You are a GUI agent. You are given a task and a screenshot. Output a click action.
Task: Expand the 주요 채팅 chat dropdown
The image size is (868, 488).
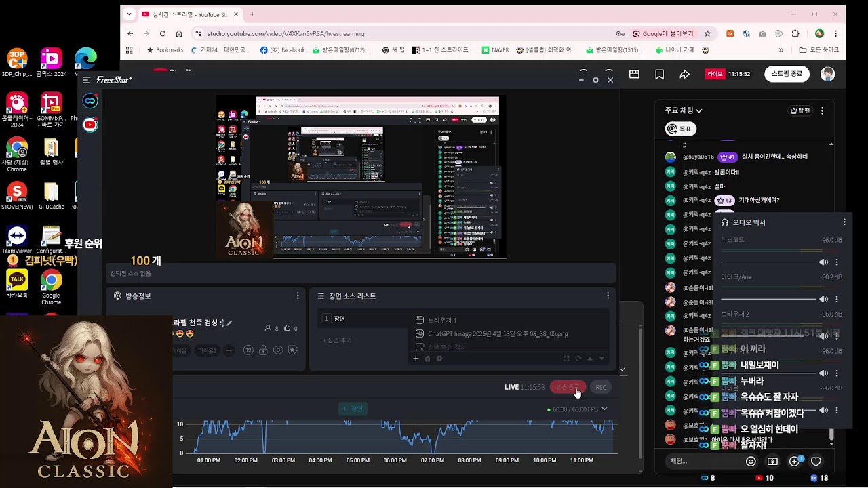click(684, 110)
